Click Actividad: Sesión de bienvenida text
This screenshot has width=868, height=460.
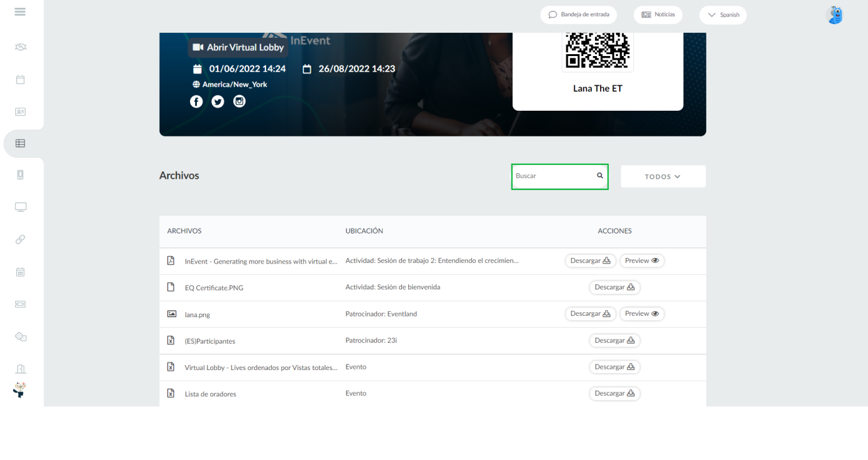[x=393, y=287]
